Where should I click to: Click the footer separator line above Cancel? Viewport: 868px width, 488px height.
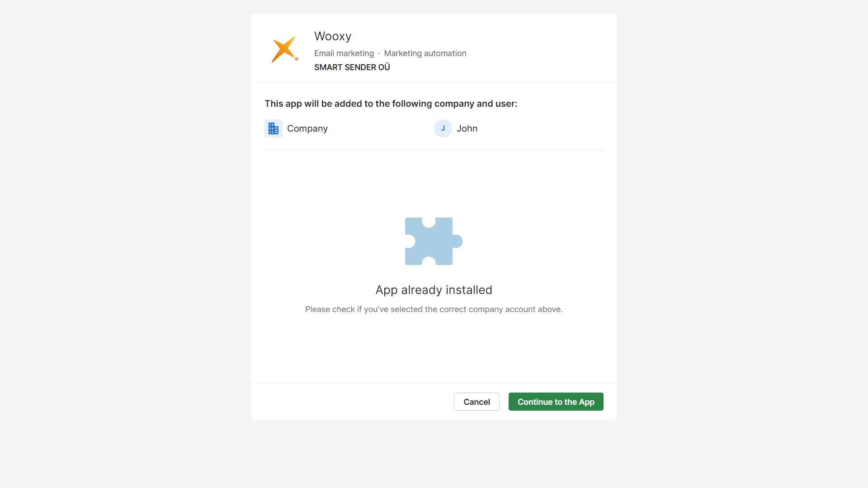point(434,383)
